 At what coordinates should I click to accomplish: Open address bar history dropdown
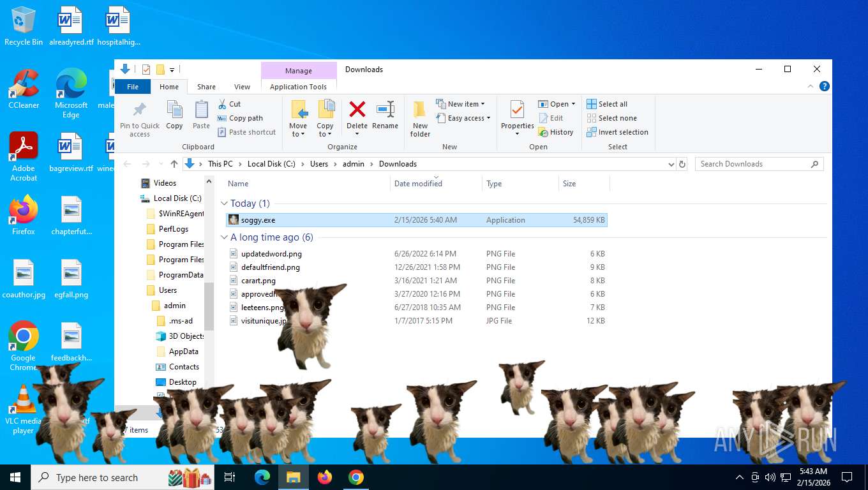pyautogui.click(x=671, y=164)
